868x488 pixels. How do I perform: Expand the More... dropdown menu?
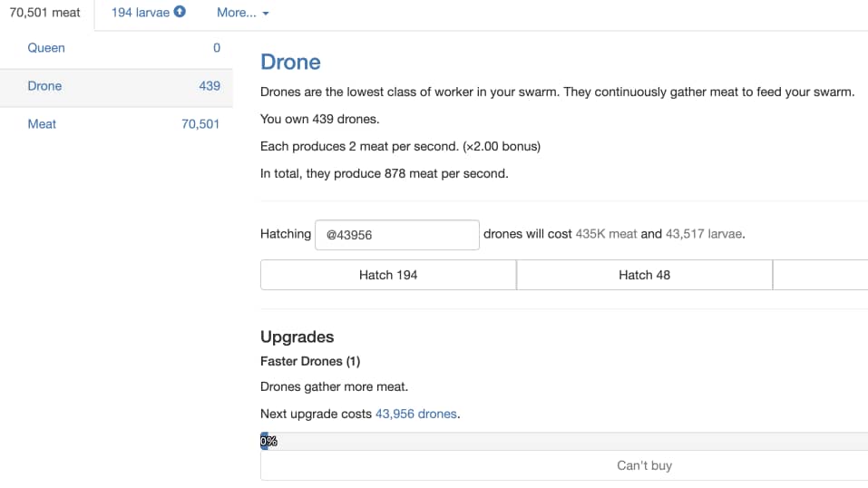tap(242, 13)
